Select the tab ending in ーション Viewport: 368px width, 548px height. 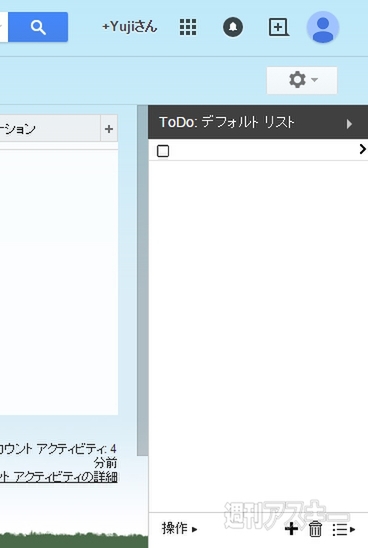point(50,129)
